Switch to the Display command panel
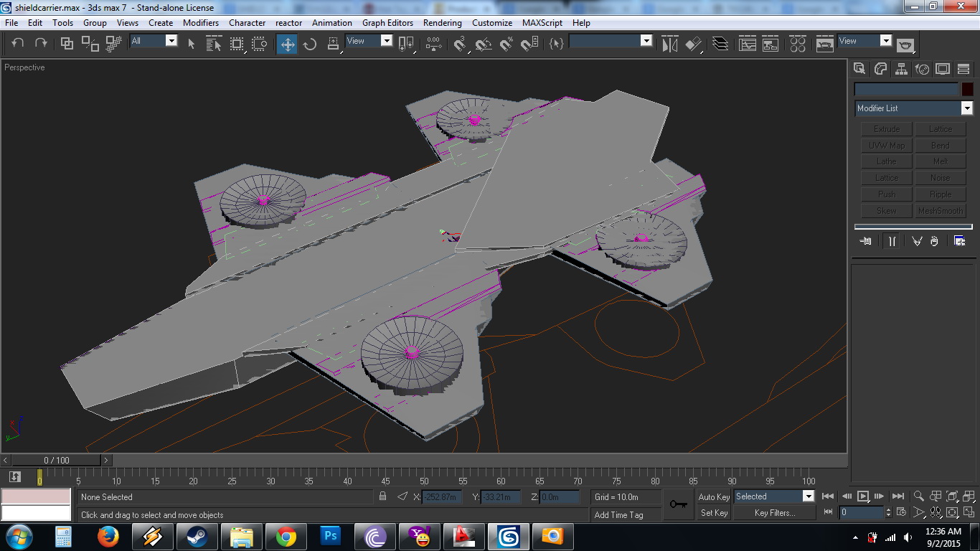This screenshot has width=980, height=551. pyautogui.click(x=943, y=69)
